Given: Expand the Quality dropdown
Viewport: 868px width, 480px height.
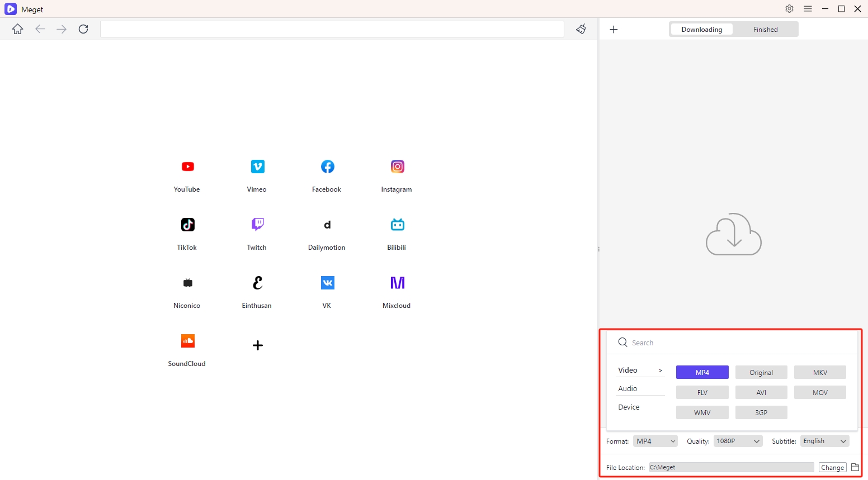Looking at the screenshot, I should (738, 441).
